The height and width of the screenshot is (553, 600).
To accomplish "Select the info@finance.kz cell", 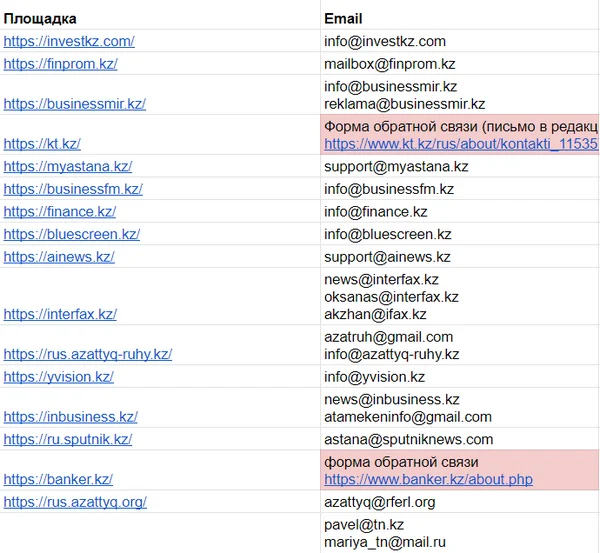I will pyautogui.click(x=460, y=212).
